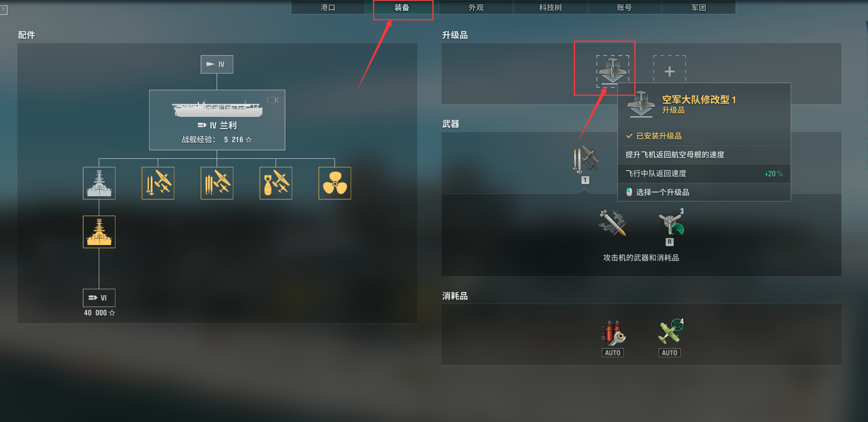
Task: Select the propeller engine module icon
Action: (335, 183)
